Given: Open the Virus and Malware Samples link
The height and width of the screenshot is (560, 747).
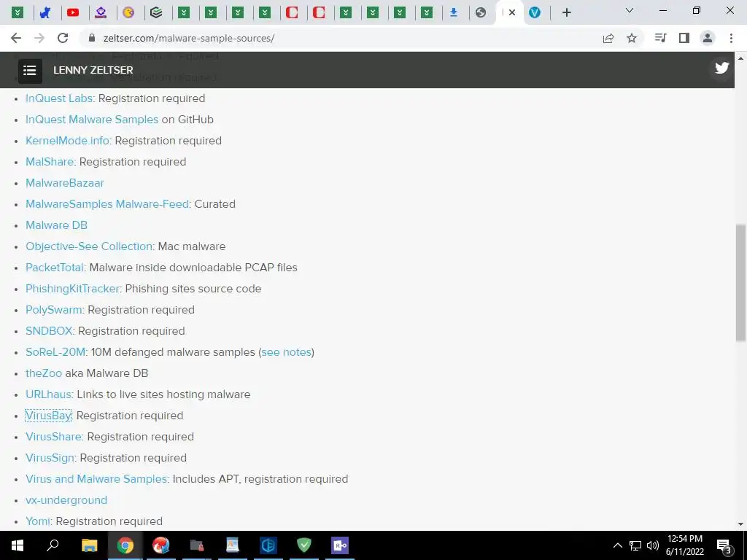Looking at the screenshot, I should 97,478.
